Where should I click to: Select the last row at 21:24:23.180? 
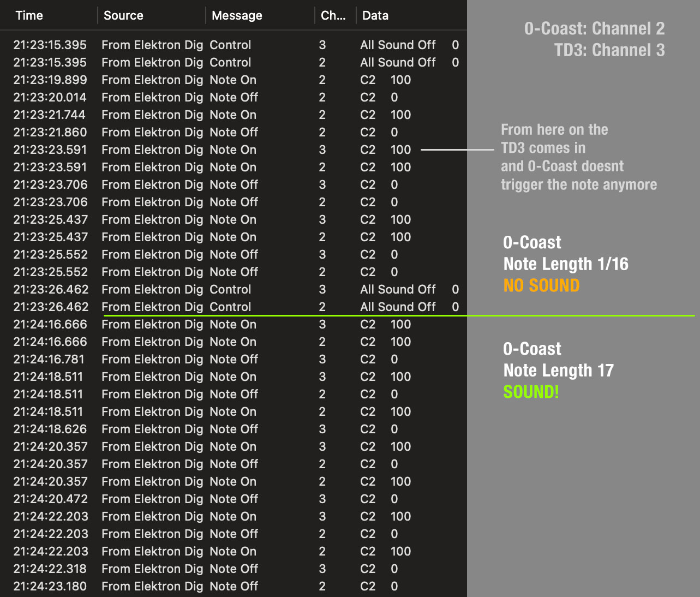[x=233, y=586]
